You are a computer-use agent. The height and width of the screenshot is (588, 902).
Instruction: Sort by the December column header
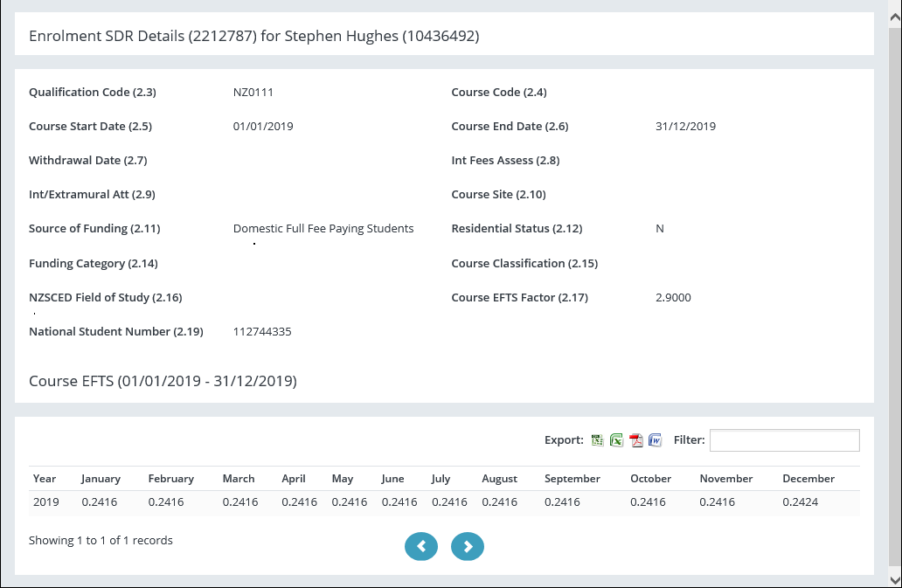[808, 479]
